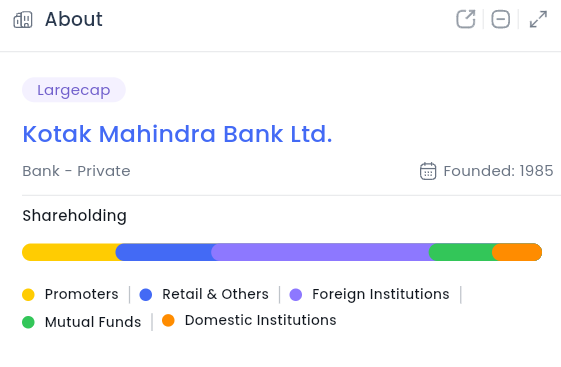
Task: Toggle the Foreign Institutions legend dot
Action: pos(296,295)
